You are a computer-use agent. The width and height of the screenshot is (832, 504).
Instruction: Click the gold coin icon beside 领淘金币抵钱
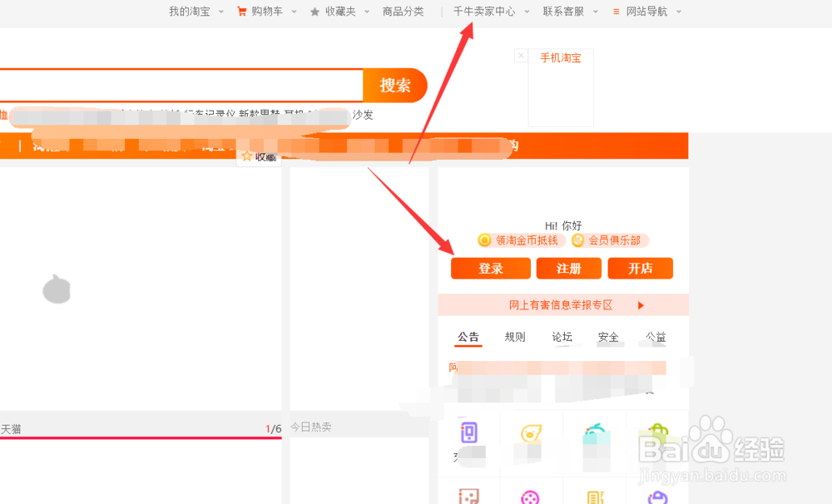click(x=484, y=240)
